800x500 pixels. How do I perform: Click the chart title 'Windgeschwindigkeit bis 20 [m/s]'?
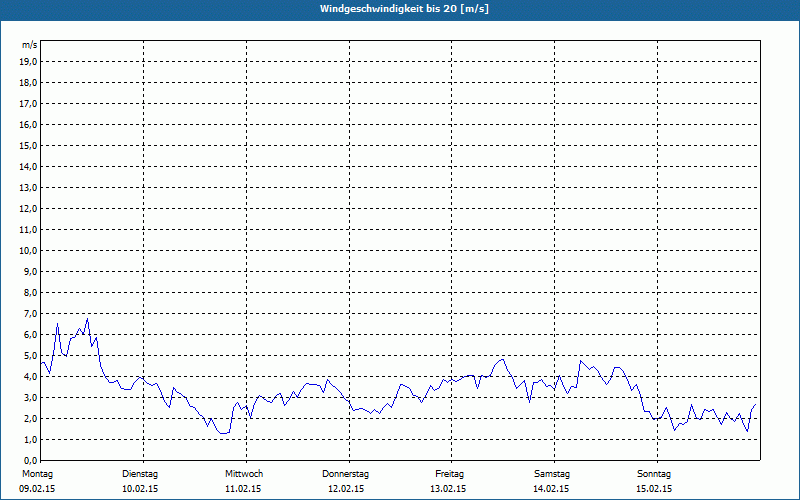[404, 9]
